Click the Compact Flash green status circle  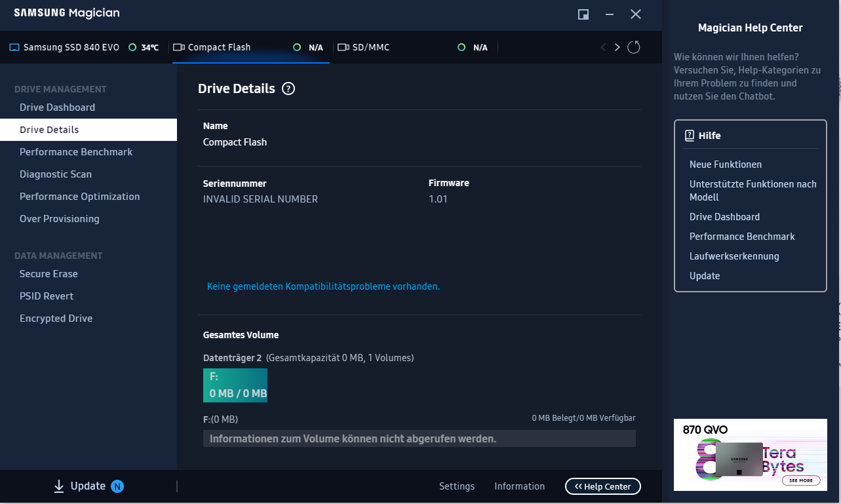click(x=297, y=47)
